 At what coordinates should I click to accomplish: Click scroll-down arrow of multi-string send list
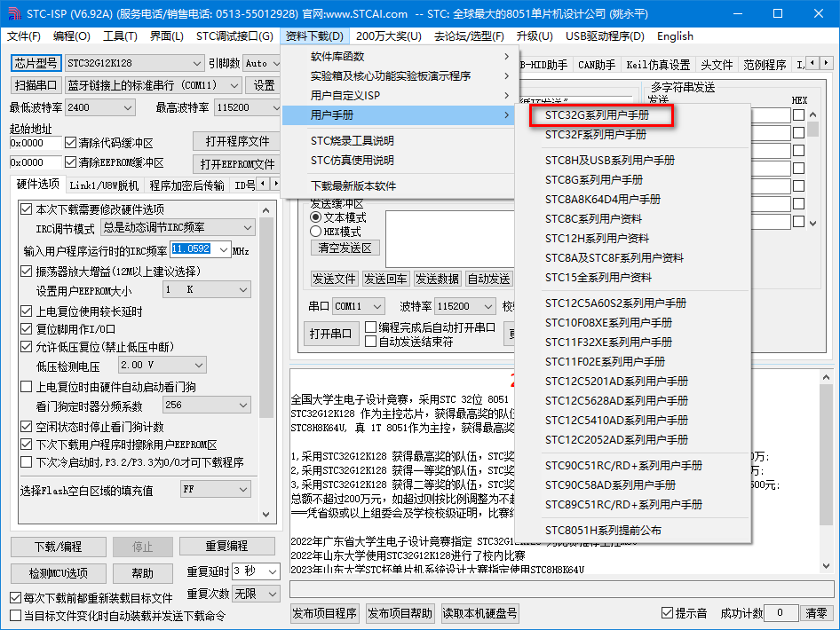813,224
